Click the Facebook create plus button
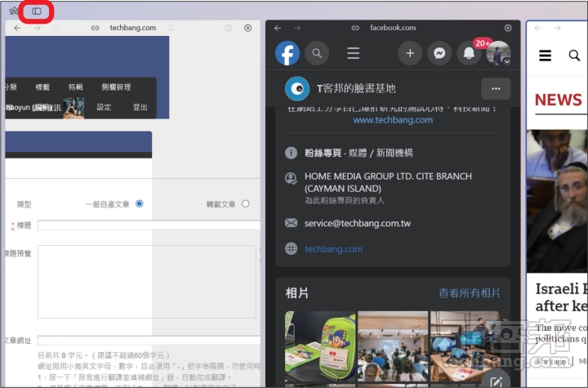Viewport: 588px width, 388px height. click(x=410, y=53)
